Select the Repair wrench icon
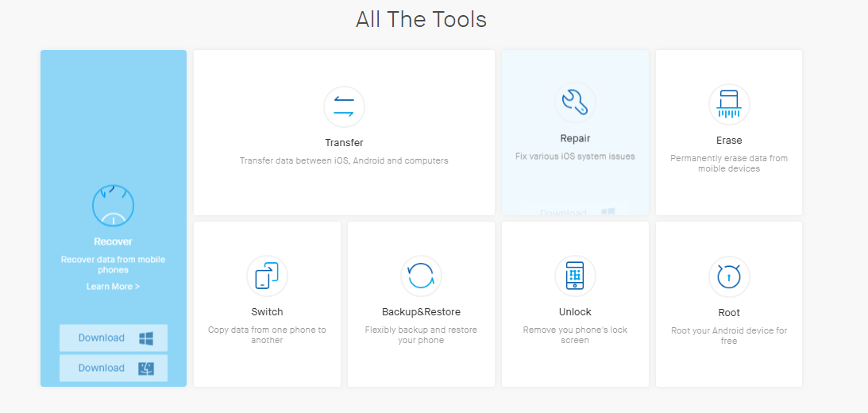Image resolution: width=868 pixels, height=413 pixels. click(x=575, y=102)
